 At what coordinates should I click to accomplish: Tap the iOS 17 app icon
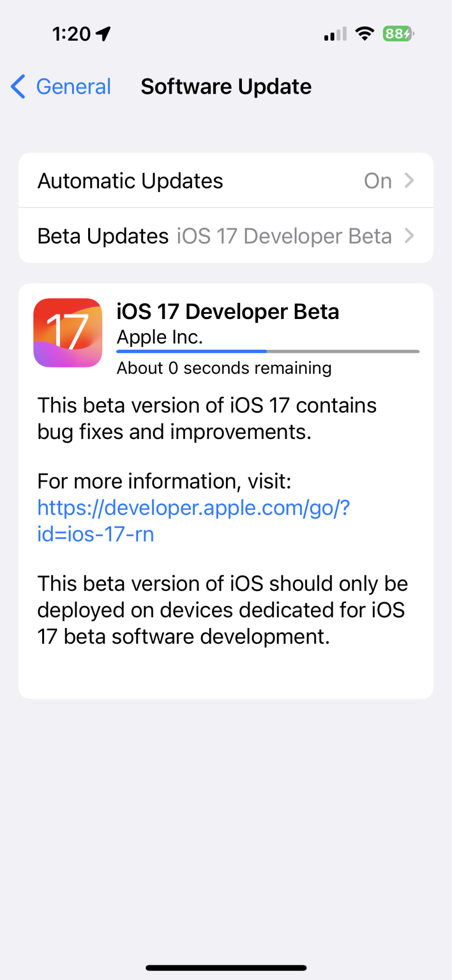click(68, 333)
